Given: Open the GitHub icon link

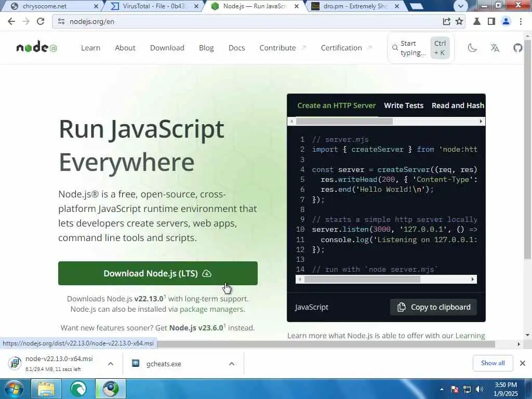Looking at the screenshot, I should (x=518, y=48).
